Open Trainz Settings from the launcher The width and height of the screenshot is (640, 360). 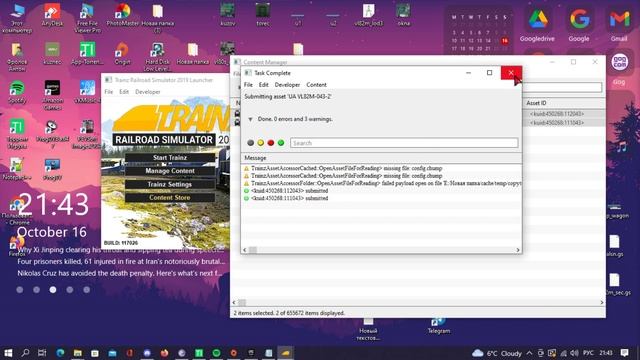click(x=170, y=184)
